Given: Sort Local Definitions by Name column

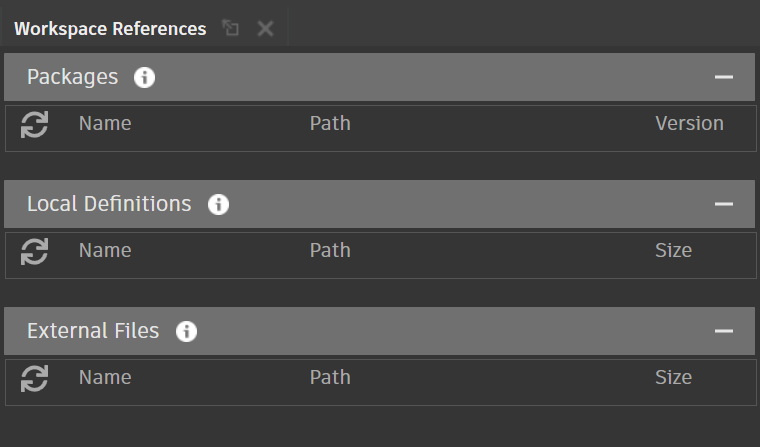Looking at the screenshot, I should 105,250.
